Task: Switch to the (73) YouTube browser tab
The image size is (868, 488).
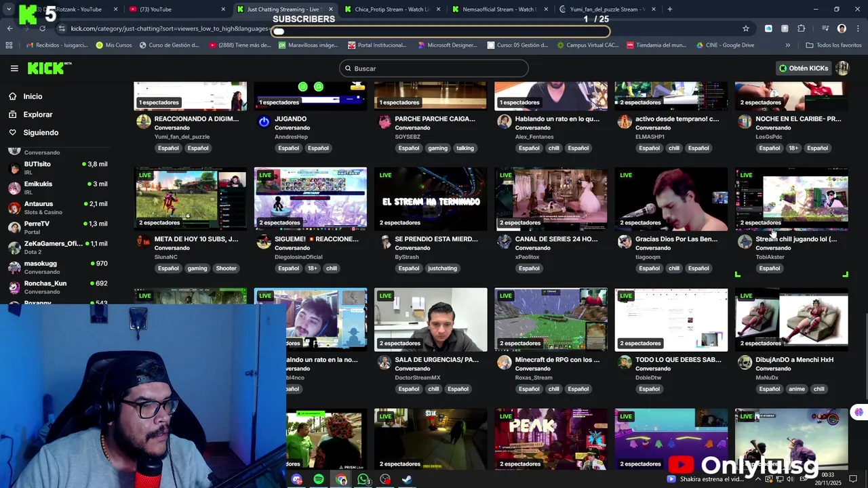Action: tap(176, 9)
